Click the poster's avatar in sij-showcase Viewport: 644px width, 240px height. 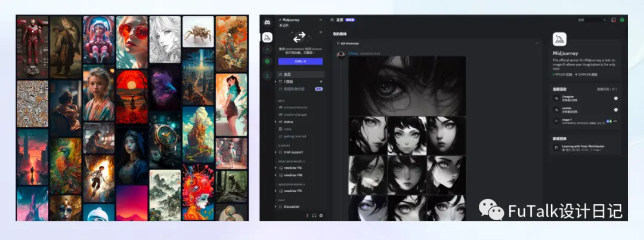pyautogui.click(x=340, y=55)
